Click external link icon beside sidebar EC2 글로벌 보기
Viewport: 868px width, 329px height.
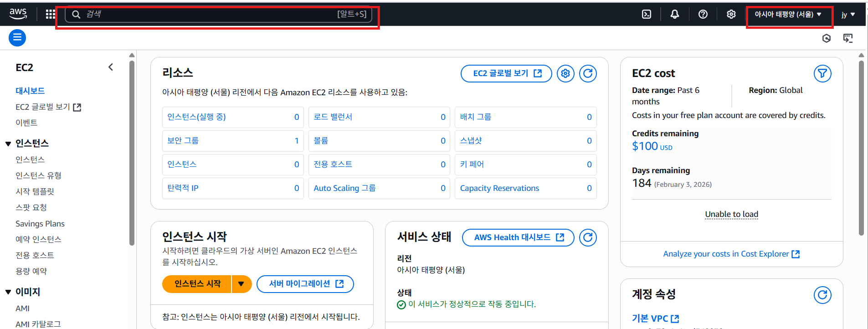coord(77,107)
